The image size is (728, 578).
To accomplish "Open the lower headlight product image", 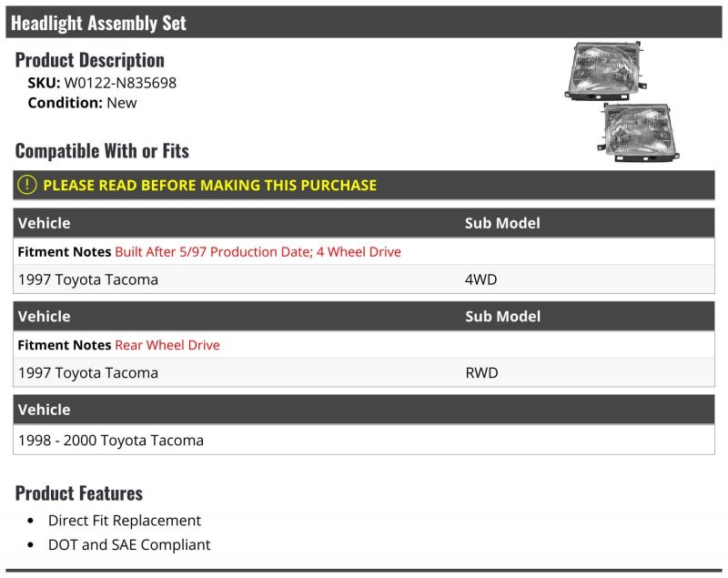I will [639, 132].
